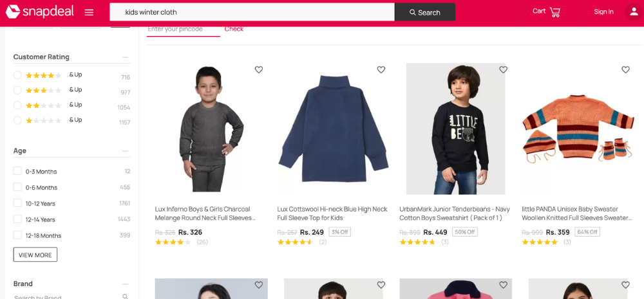Click VIEW MORE under Age filters

pos(35,255)
